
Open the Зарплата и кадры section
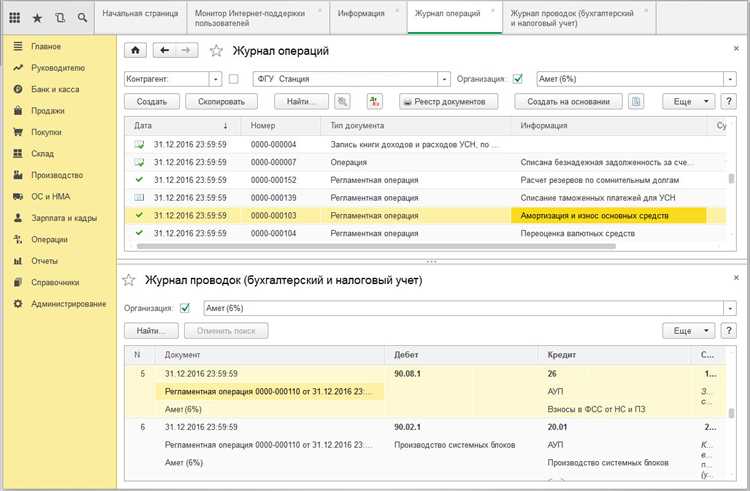tap(64, 218)
